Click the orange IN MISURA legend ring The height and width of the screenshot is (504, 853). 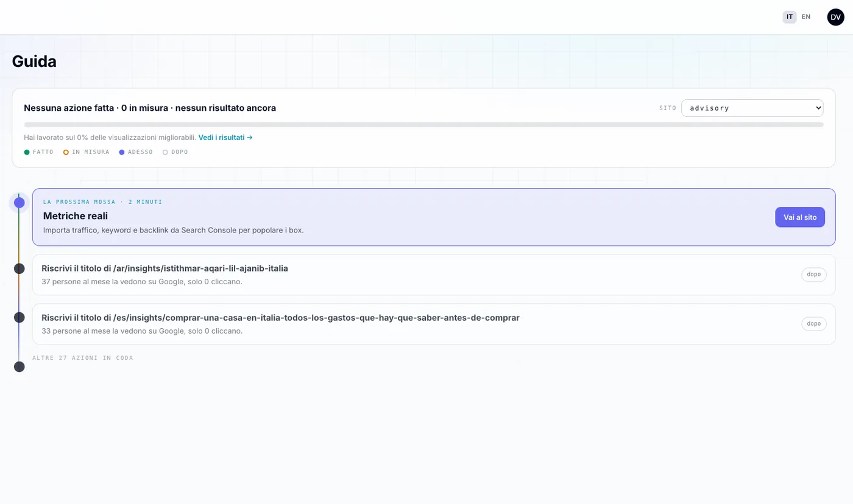tap(66, 152)
